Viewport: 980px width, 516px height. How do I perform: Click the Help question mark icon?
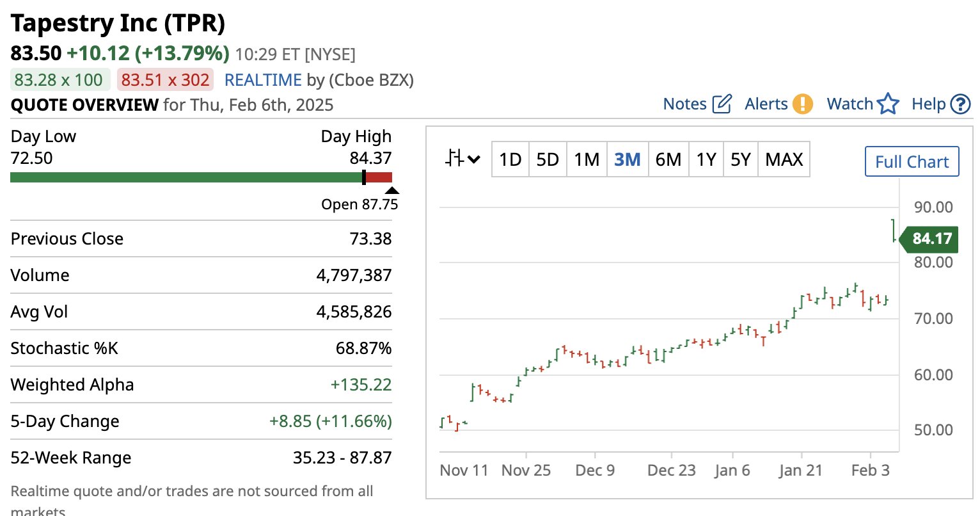[960, 104]
